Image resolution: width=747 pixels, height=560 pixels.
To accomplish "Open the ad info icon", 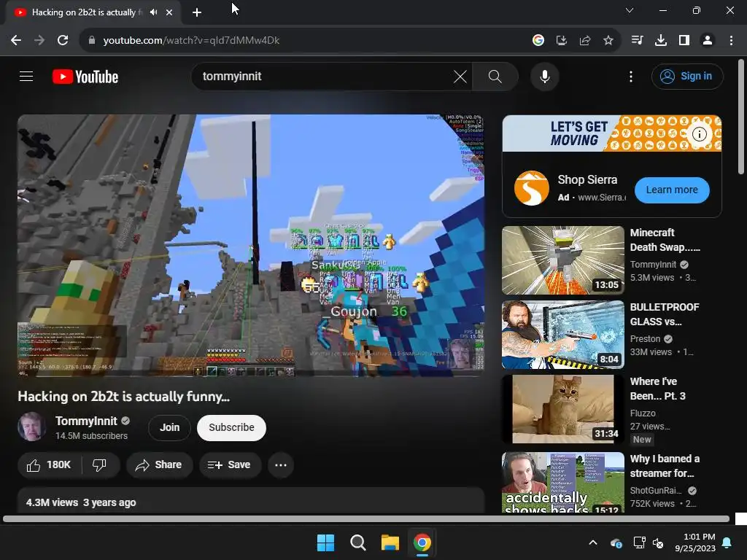I will 699,134.
